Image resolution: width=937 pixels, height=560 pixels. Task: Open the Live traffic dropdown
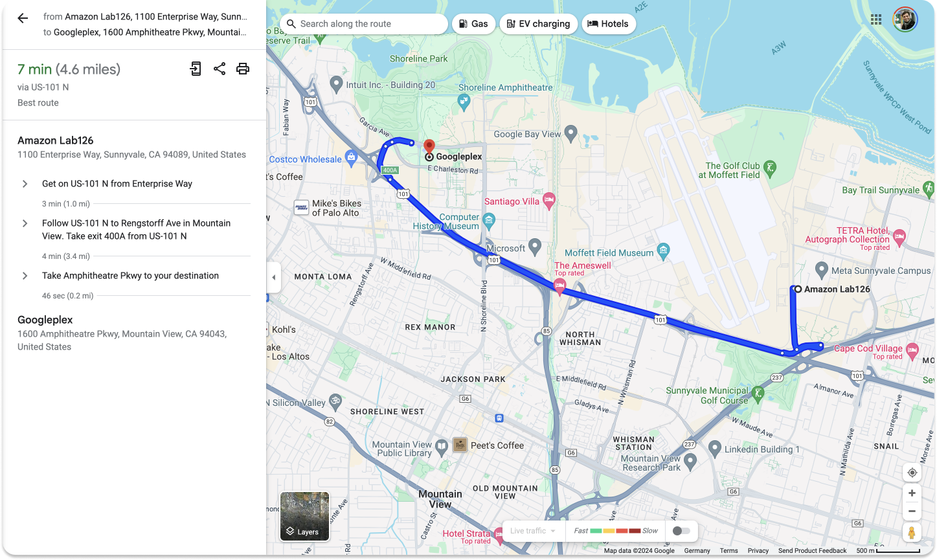(x=533, y=531)
